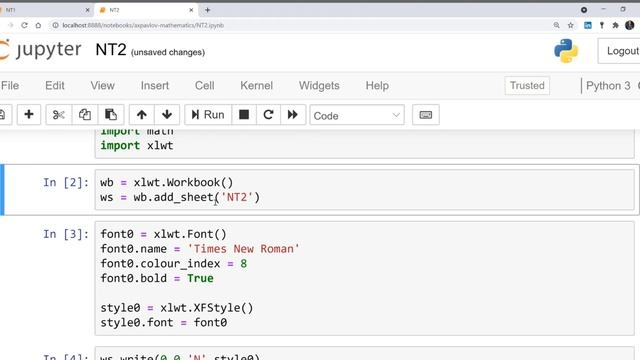
Task: Switch to the NT1 browser tab
Action: [x=45, y=10]
